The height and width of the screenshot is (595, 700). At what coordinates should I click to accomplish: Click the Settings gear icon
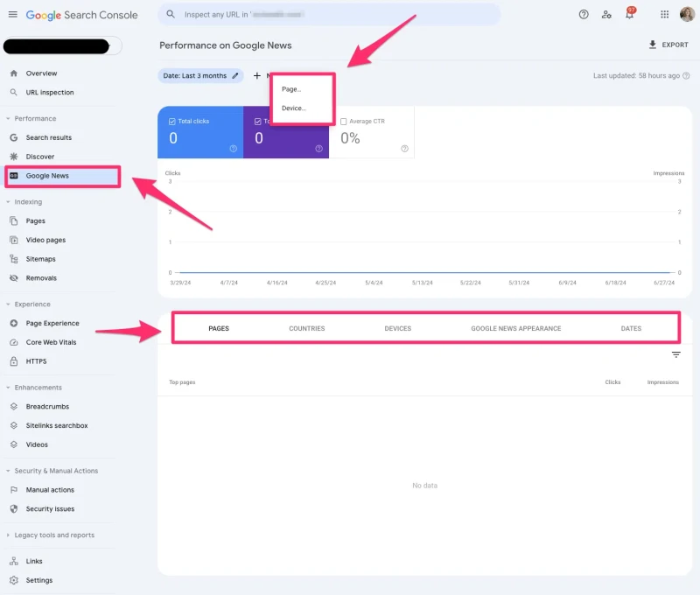(14, 580)
